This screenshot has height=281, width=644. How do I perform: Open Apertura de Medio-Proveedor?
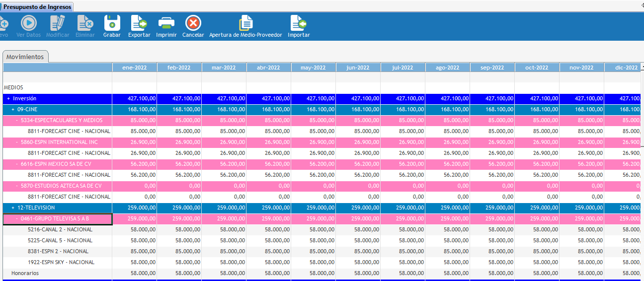245,23
